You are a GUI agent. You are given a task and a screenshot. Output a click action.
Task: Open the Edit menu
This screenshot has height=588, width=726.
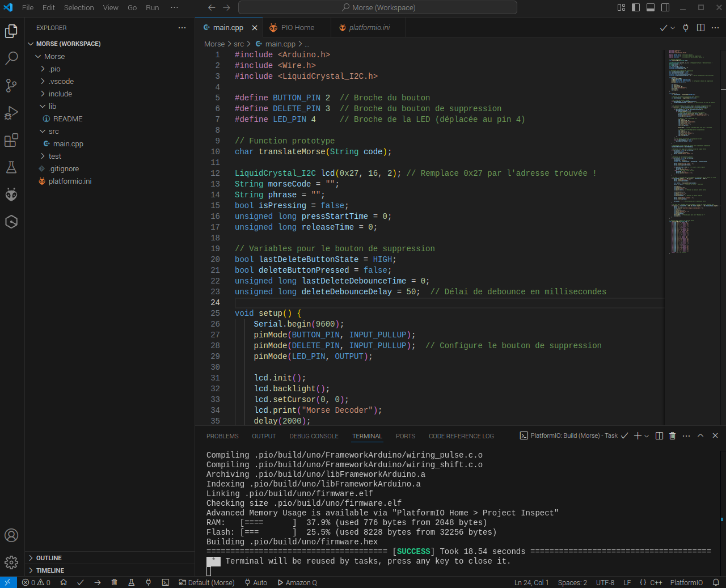click(x=49, y=7)
